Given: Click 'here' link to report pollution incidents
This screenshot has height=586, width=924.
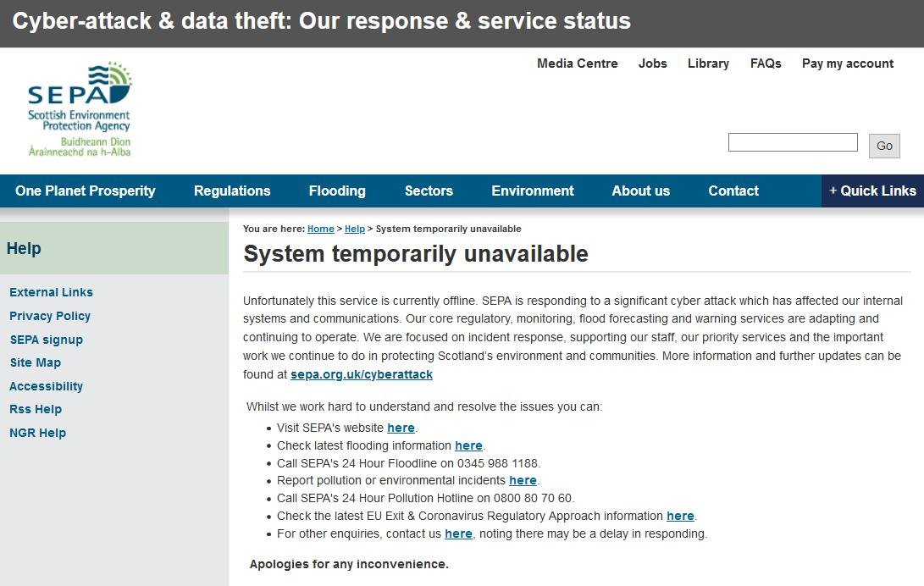Looking at the screenshot, I should 523,480.
